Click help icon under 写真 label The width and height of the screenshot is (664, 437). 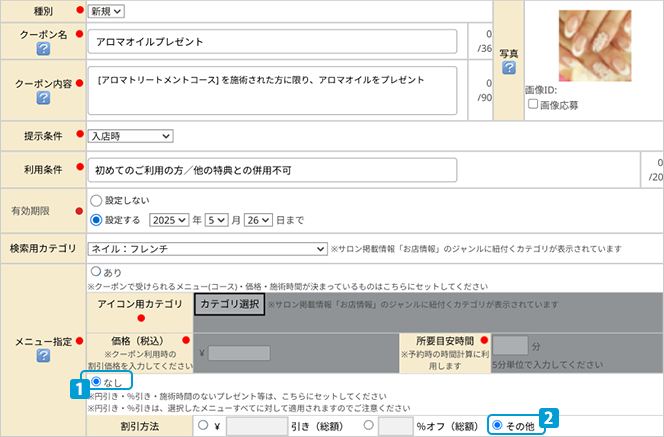(509, 68)
